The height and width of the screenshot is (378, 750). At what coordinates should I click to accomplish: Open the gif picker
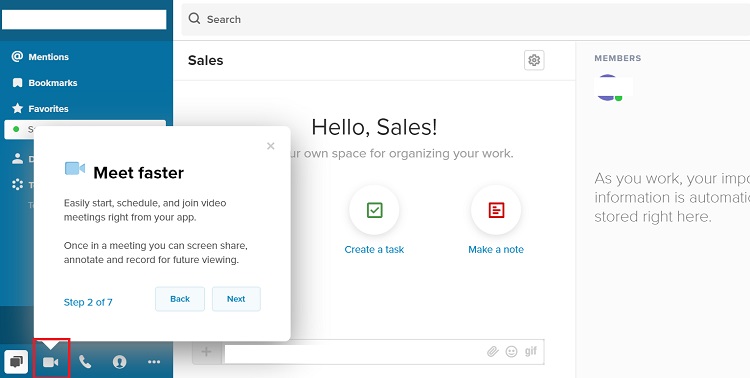[x=531, y=352]
